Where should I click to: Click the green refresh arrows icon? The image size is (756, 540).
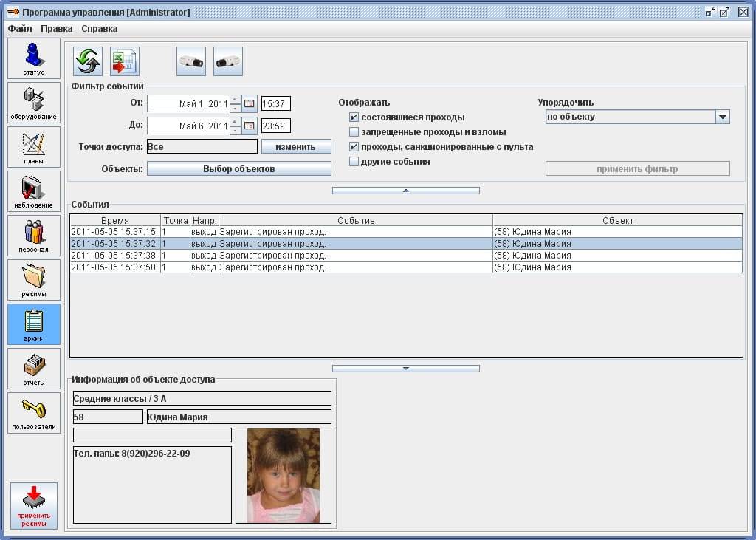tap(88, 61)
